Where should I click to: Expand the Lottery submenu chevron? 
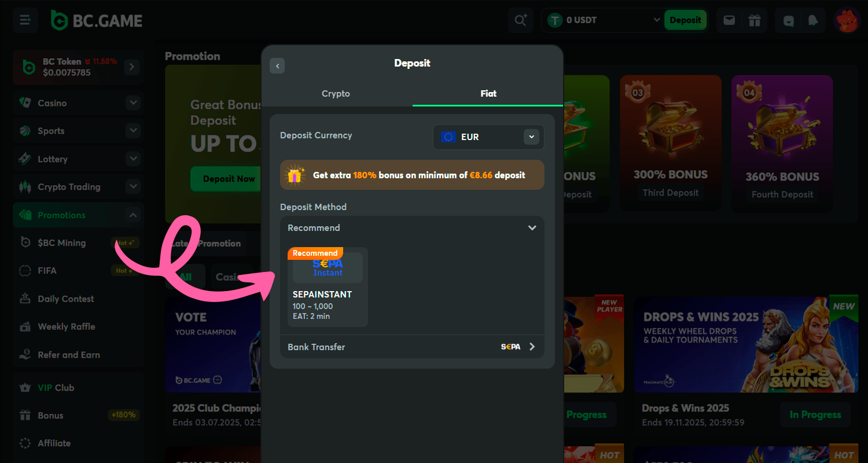tap(133, 159)
